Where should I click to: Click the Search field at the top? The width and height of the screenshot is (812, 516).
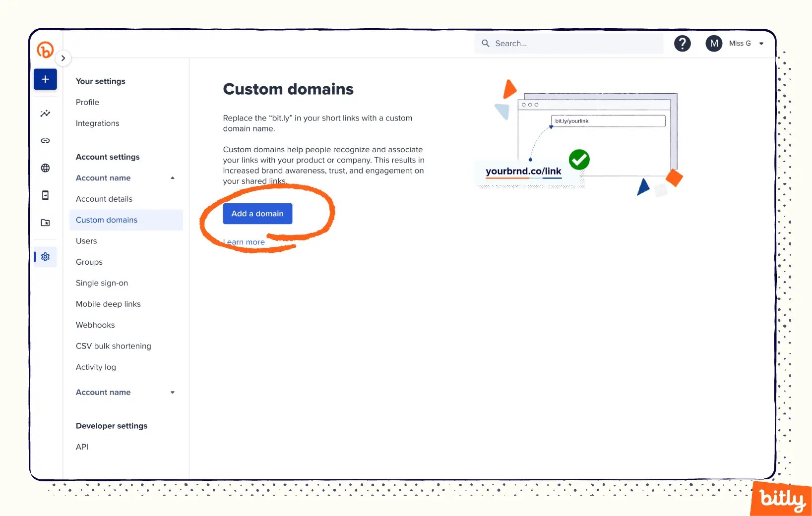tap(568, 44)
